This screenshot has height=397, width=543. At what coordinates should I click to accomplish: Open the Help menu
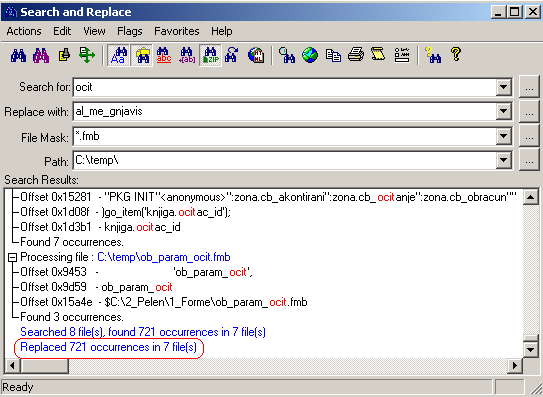click(x=222, y=31)
